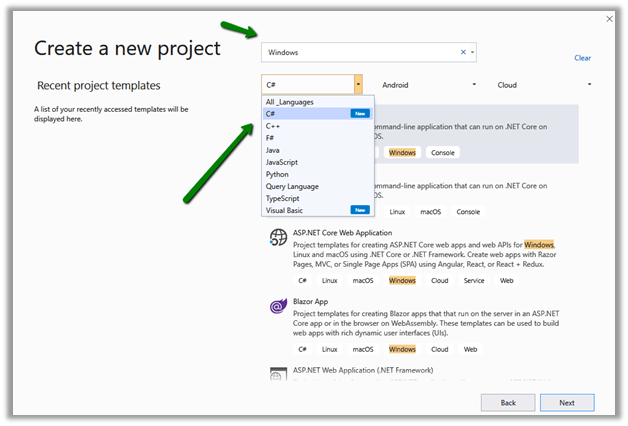Click the Cloud tag under ASP.NET Core

(439, 281)
